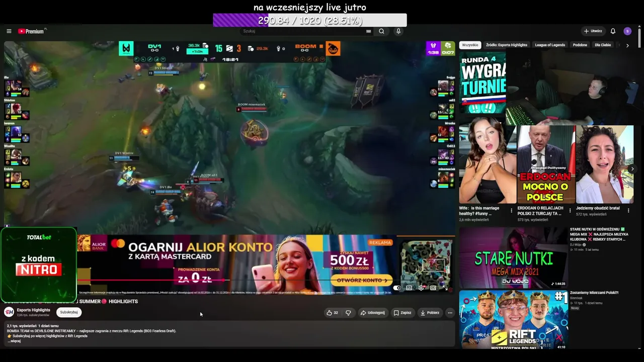Open more actions three-dot menu
Screen dimensions: 644x362
[450, 313]
